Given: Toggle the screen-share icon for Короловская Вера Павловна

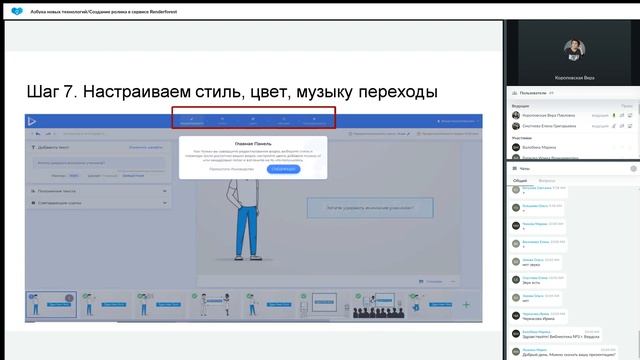Looking at the screenshot, I should 630,116.
